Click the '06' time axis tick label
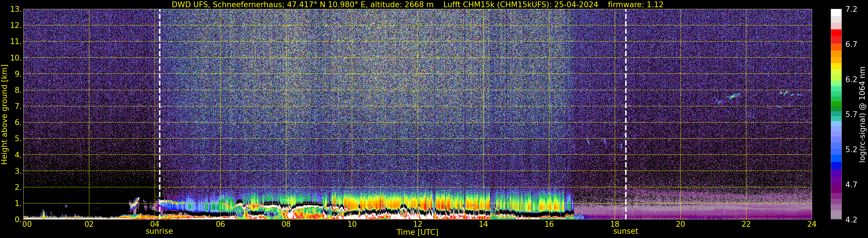This screenshot has height=238, width=868. coord(220,224)
